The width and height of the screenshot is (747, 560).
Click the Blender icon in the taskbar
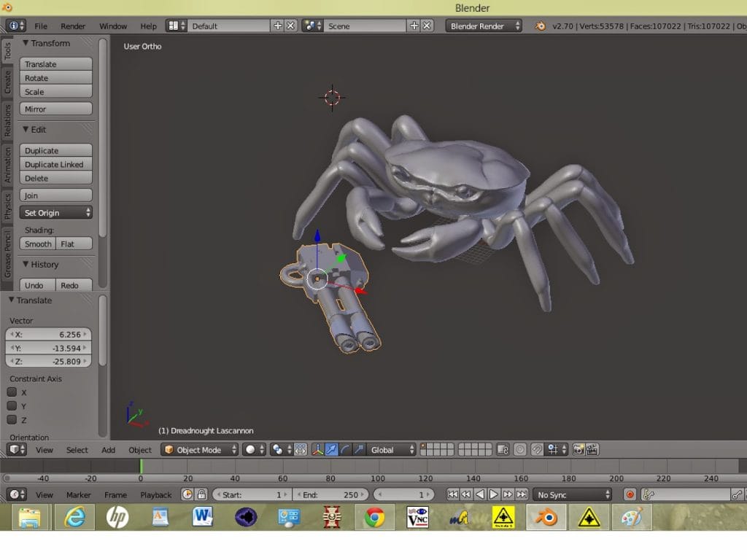(x=545, y=517)
